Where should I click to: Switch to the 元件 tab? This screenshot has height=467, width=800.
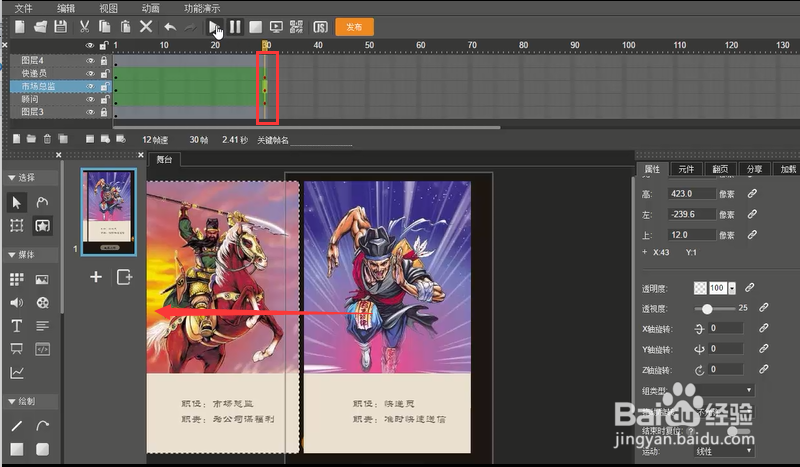[x=686, y=169]
